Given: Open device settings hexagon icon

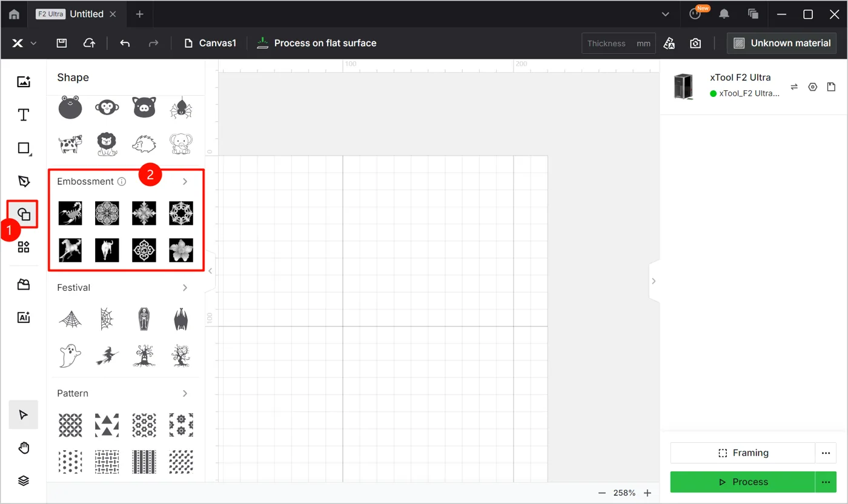Looking at the screenshot, I should coord(813,87).
